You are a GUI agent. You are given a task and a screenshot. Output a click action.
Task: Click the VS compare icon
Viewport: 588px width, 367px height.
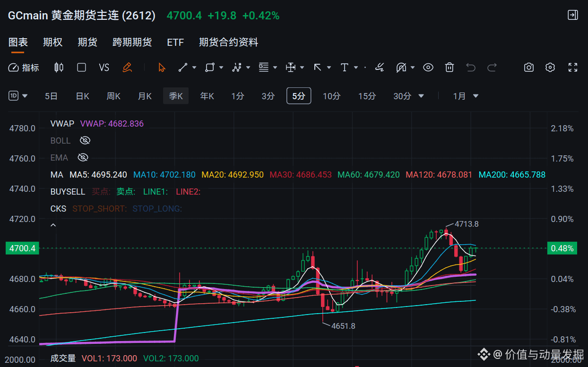pos(104,68)
